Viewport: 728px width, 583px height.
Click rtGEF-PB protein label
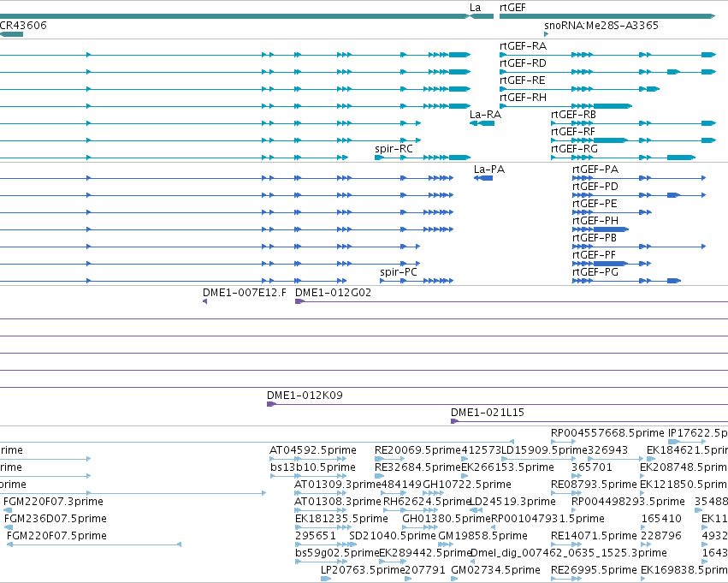tap(595, 238)
